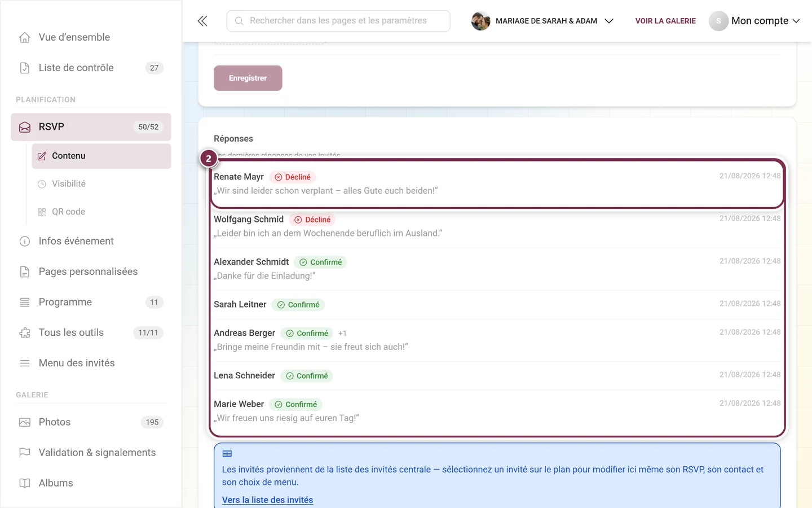
Task: Select Sarah Leitner's name in responses
Action: click(x=240, y=304)
